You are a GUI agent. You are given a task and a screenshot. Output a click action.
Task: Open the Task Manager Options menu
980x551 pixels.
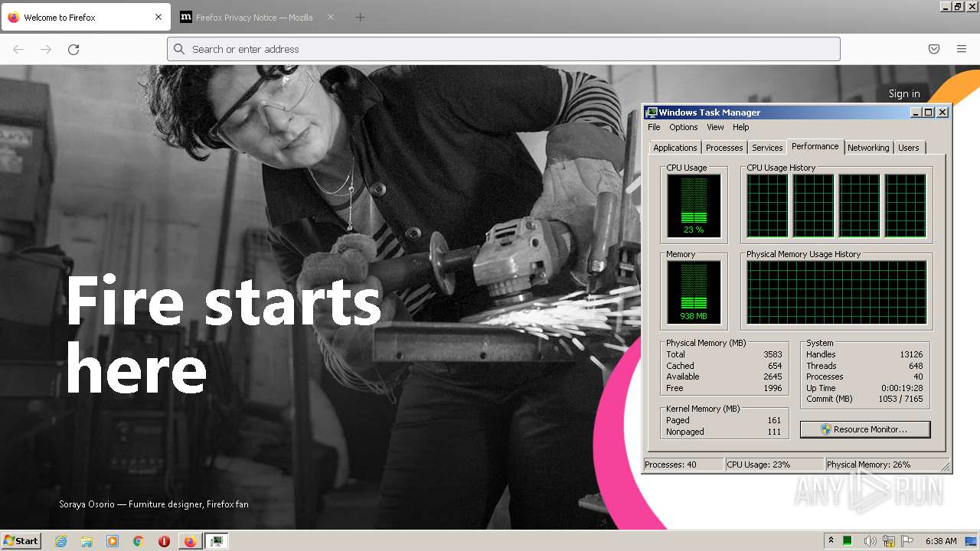(x=683, y=127)
